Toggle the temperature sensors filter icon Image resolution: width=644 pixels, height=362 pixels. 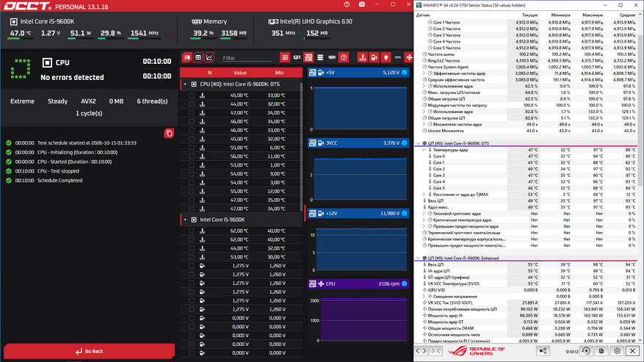click(362, 57)
